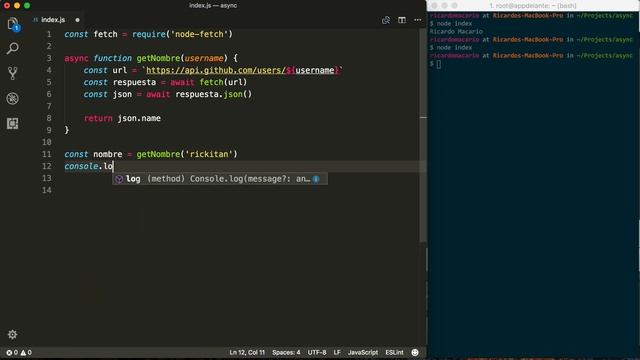Click console.lo text on line 12
Viewport: 640px width, 360px height.
pos(89,166)
